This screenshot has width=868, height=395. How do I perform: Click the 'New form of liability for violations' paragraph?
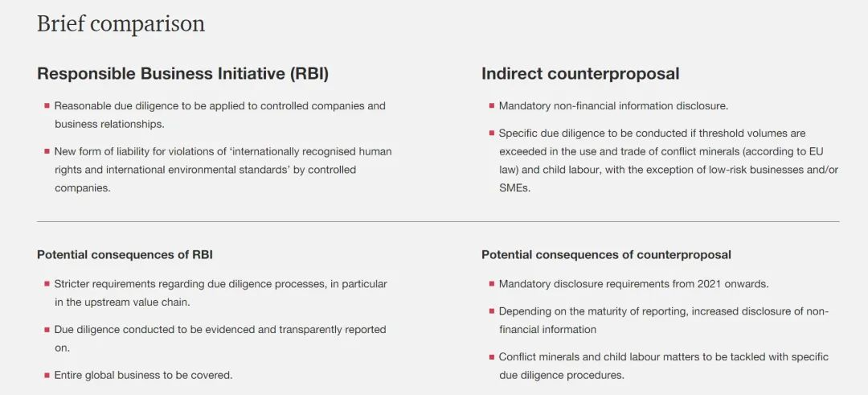(x=223, y=169)
